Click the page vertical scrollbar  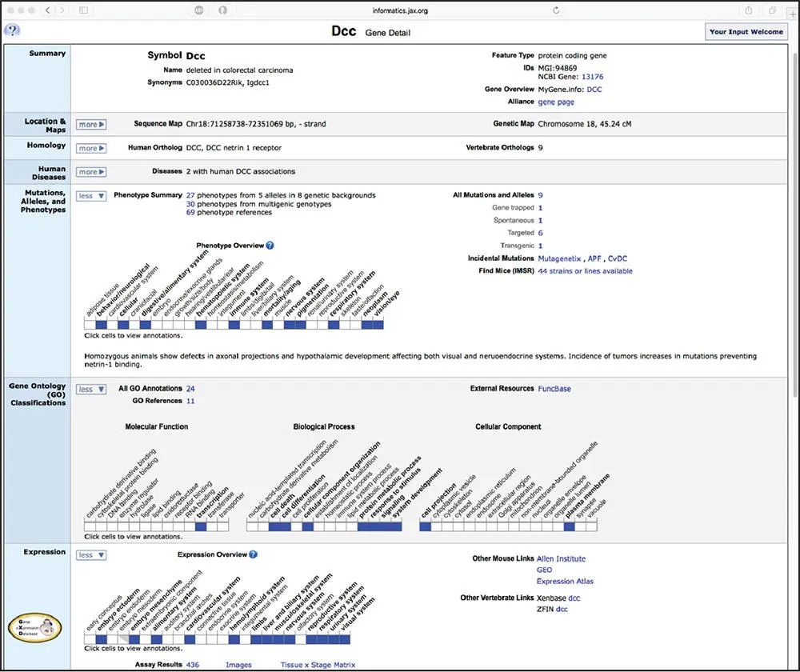tap(795, 225)
